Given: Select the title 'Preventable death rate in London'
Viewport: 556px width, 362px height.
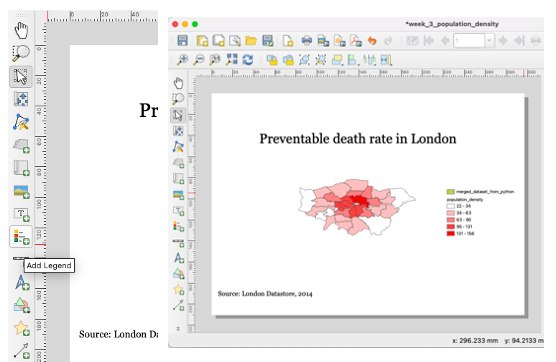Looking at the screenshot, I should (x=358, y=139).
